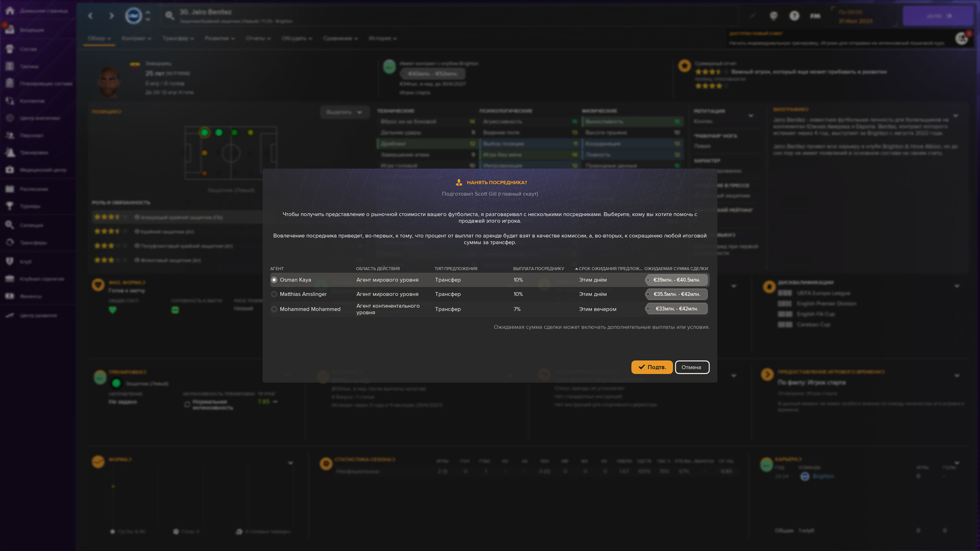Confirm with the Подтв. button
Viewport: 980px width, 551px height.
[x=652, y=367]
